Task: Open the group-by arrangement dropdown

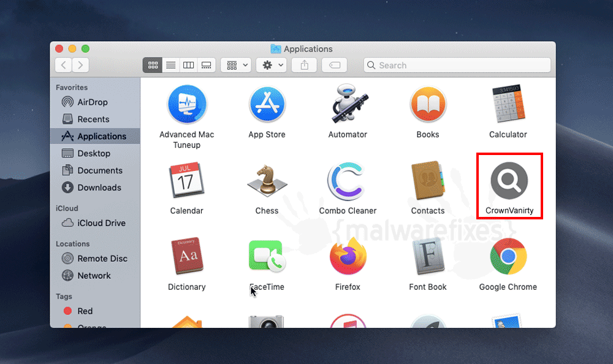Action: [x=236, y=65]
